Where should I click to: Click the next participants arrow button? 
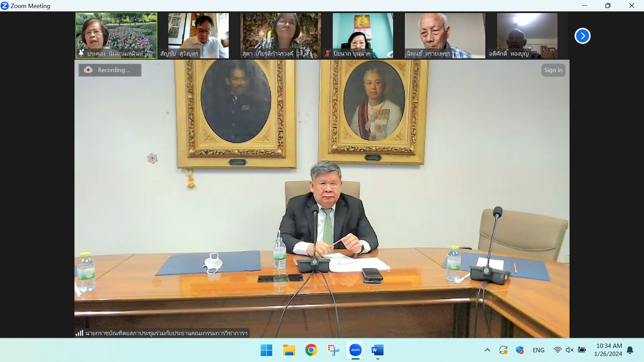(582, 36)
